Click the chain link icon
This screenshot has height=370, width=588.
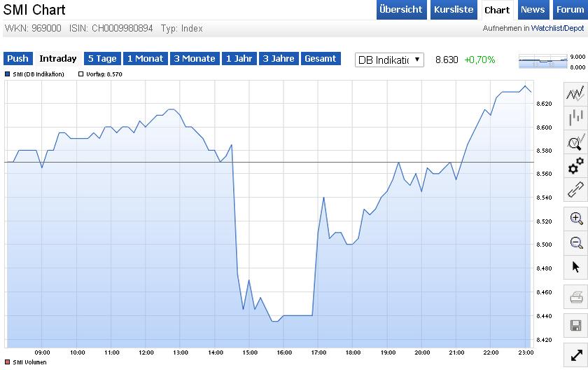tap(575, 190)
